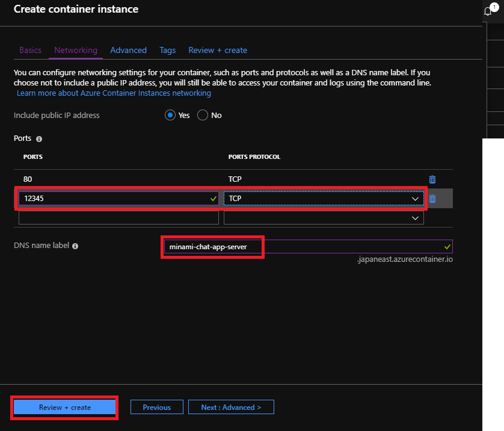Screen dimensions: 504x431
Task: Open the notifications bell icon
Action: click(x=488, y=11)
